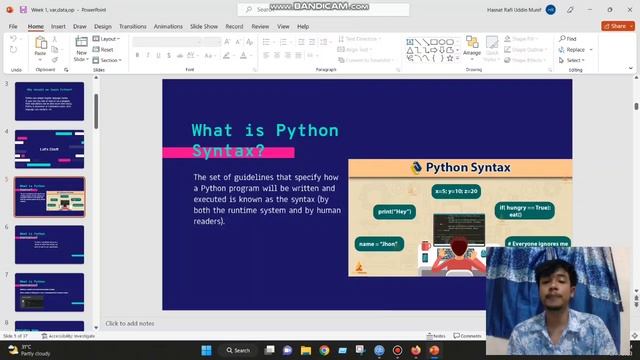Expand the shapes gallery More arrow
This screenshot has width=640, height=360.
pyautogui.click(x=458, y=58)
